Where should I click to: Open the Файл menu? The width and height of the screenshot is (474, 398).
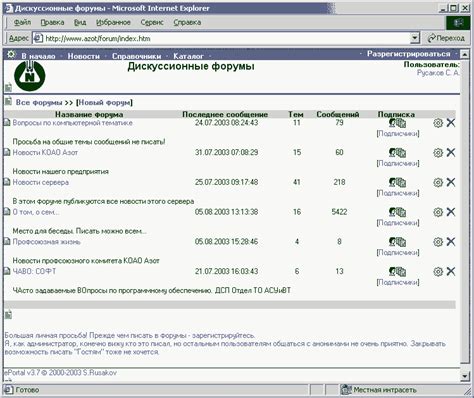click(x=22, y=22)
